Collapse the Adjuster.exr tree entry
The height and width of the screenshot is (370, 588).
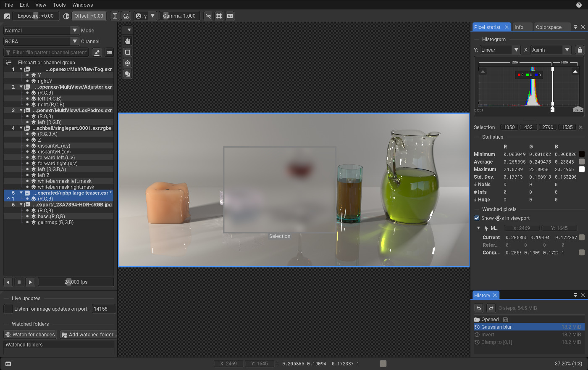[x=21, y=87]
